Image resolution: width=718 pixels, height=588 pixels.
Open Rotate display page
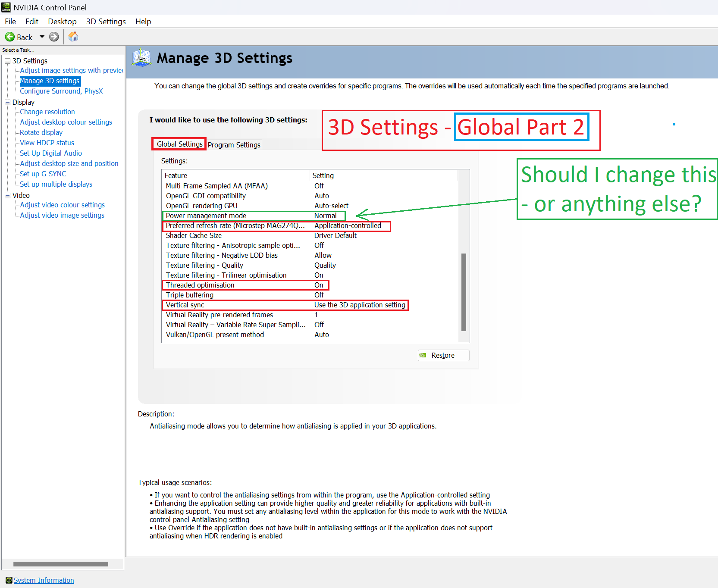[41, 132]
